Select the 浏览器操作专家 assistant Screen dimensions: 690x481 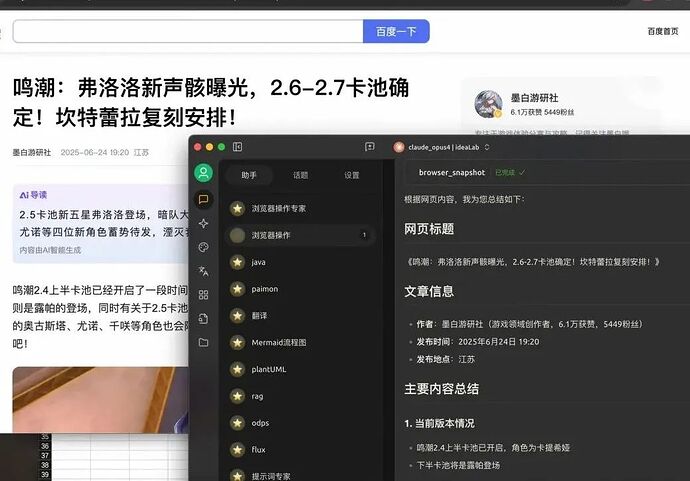click(278, 209)
